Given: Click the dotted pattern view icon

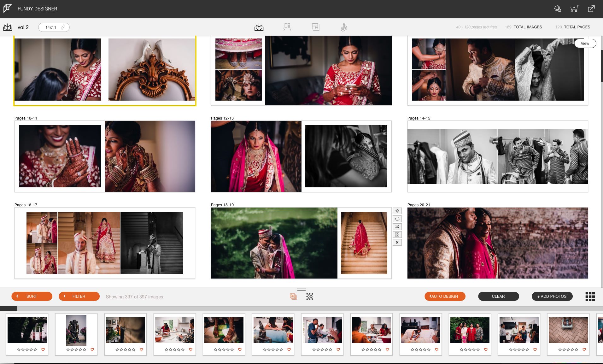Looking at the screenshot, I should pos(310,296).
